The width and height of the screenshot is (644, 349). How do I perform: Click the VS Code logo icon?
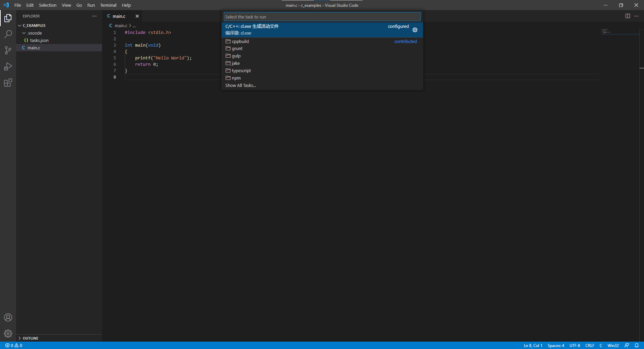pyautogui.click(x=6, y=5)
